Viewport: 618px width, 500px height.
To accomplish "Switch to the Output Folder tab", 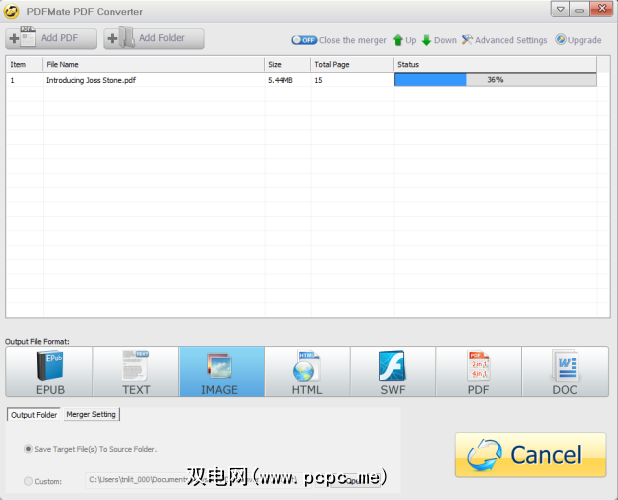I will [x=34, y=414].
